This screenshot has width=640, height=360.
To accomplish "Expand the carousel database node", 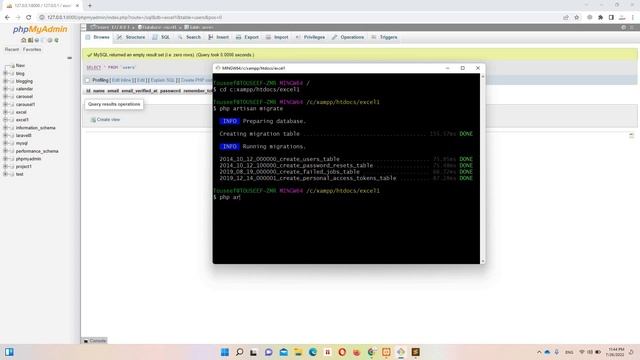I will point(5,96).
